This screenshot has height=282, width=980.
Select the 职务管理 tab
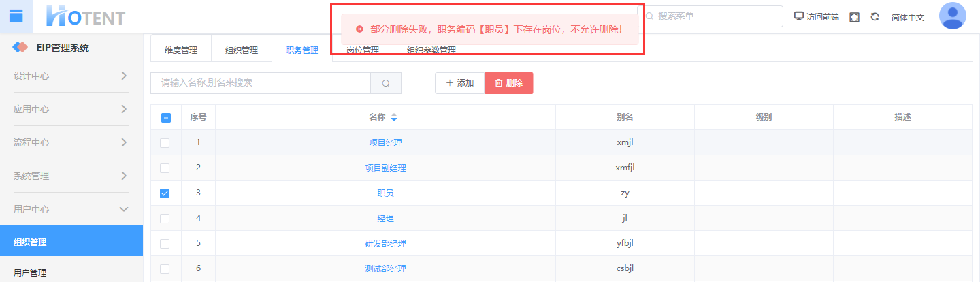coord(302,50)
